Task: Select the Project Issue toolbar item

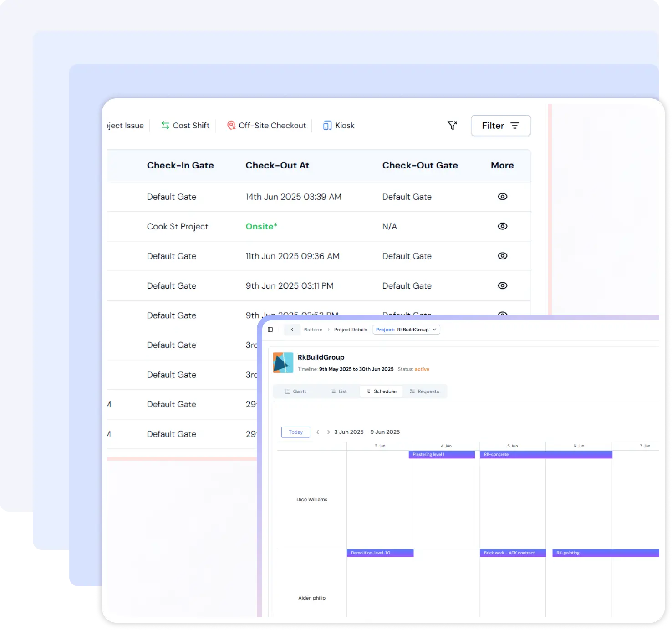Action: click(126, 126)
